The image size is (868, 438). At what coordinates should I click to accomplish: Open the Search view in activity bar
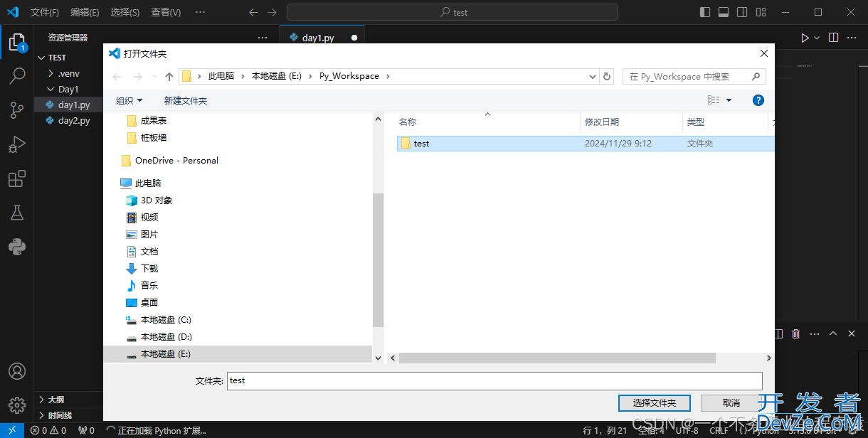coord(17,75)
